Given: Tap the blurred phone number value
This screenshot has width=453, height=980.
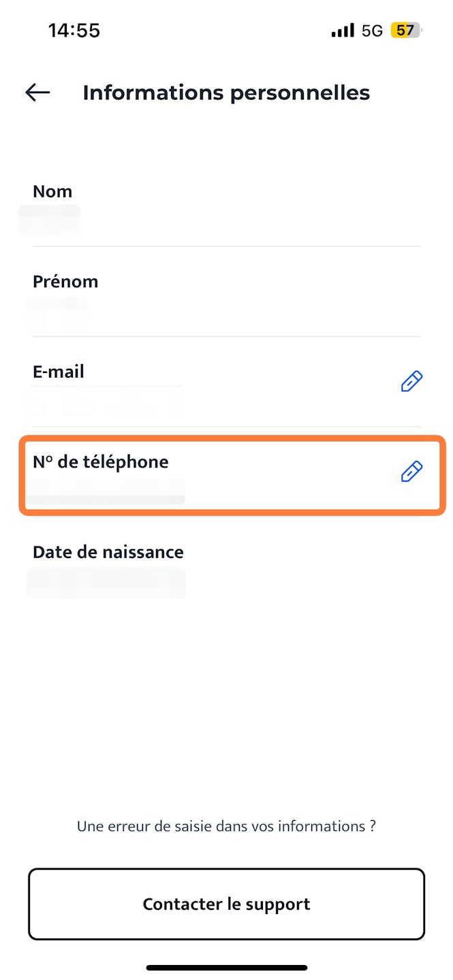Looking at the screenshot, I should click(106, 491).
